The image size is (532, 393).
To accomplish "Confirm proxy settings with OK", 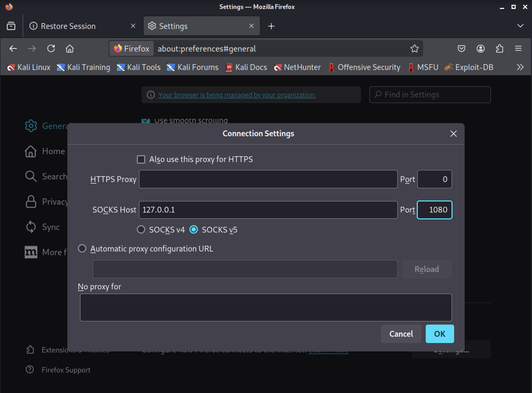I will coord(439,334).
